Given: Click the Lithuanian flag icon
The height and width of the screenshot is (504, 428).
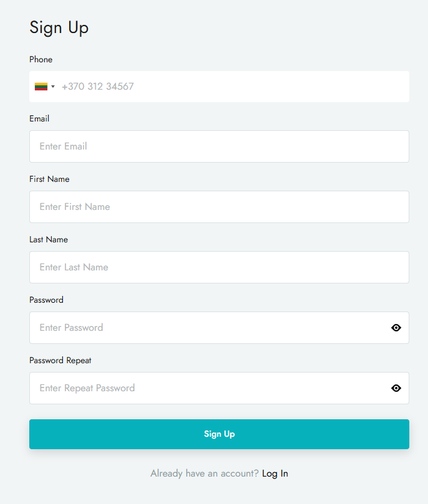Looking at the screenshot, I should [x=41, y=87].
